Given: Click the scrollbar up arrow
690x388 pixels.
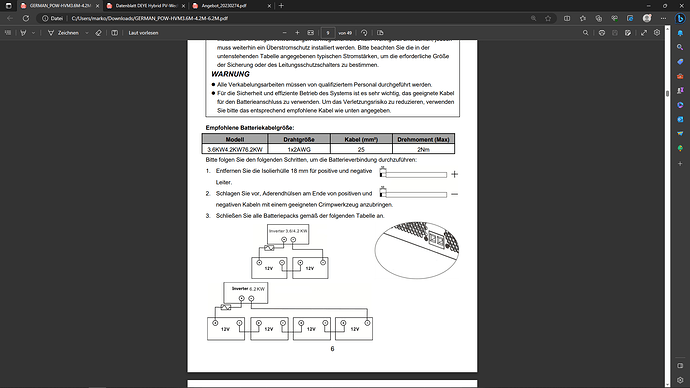Looking at the screenshot, I should pyautogui.click(x=668, y=28).
